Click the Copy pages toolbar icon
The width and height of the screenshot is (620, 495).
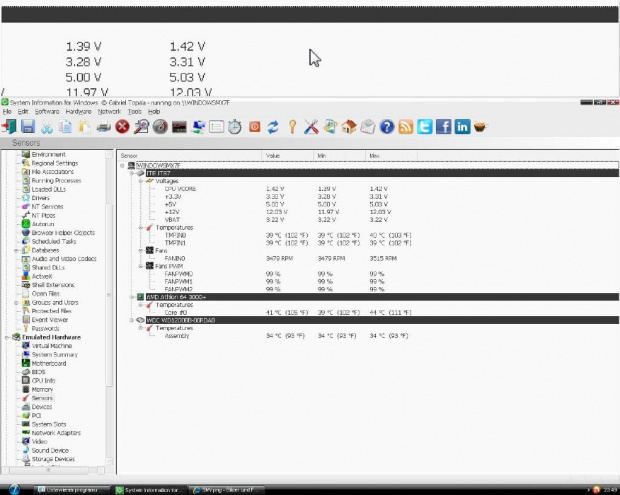(65, 127)
